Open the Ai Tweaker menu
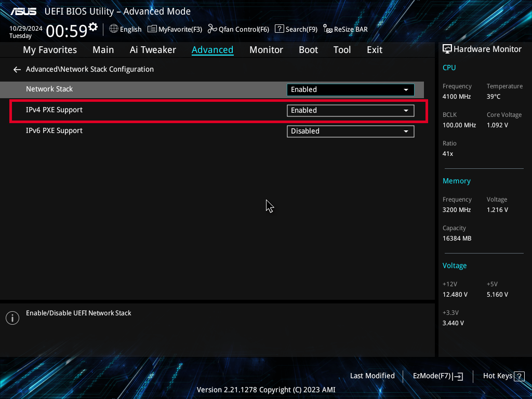 tap(153, 49)
